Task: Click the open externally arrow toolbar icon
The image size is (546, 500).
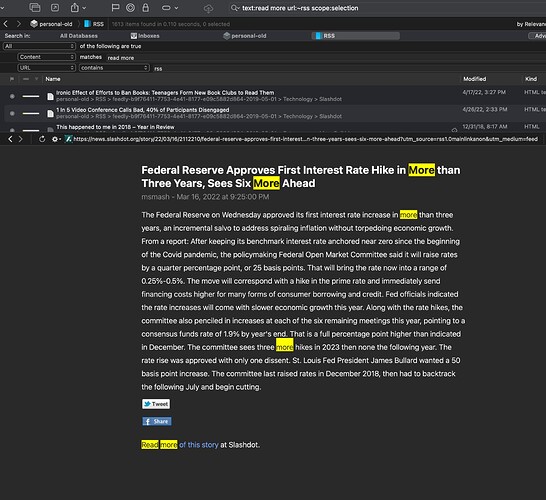Action: click(55, 7)
